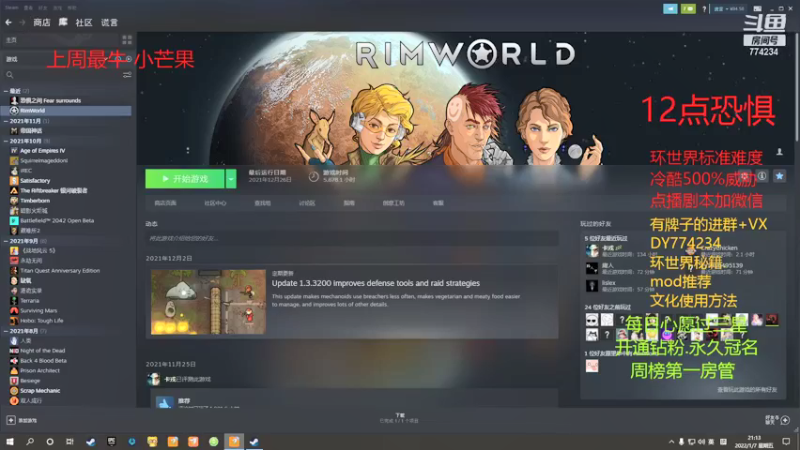Click the main page vertical scrollbar

[x=796, y=87]
